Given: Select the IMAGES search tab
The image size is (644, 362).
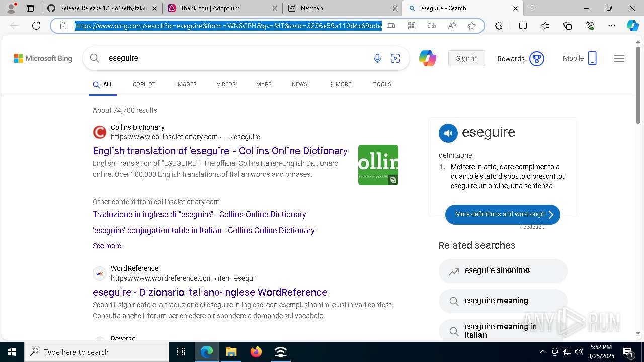Looking at the screenshot, I should pyautogui.click(x=186, y=84).
